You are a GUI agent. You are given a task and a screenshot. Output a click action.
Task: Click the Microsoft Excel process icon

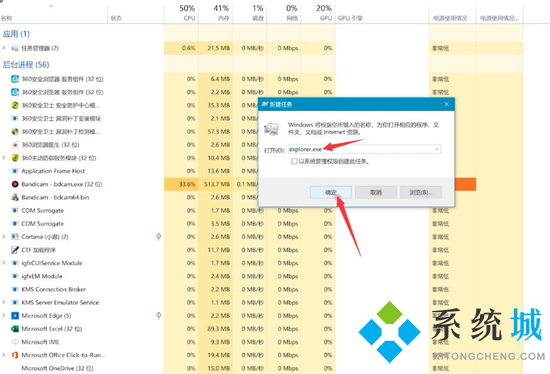point(15,329)
